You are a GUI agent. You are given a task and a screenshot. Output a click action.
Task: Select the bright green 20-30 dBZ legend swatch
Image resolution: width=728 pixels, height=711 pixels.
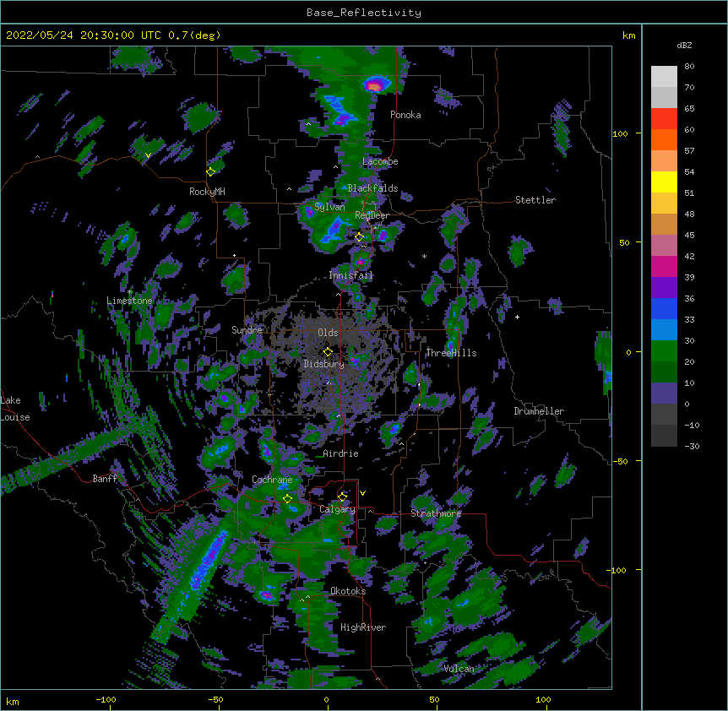664,351
